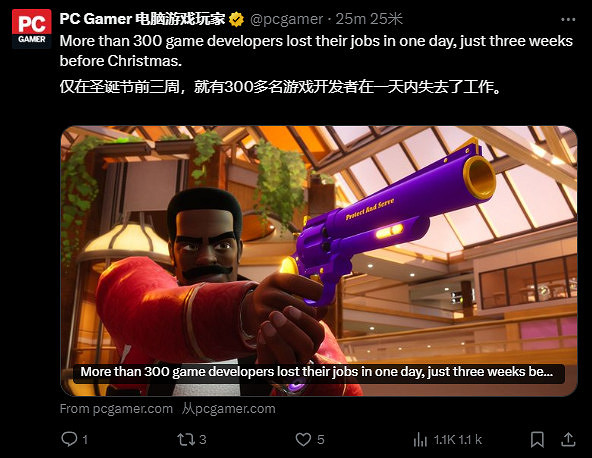592x458 pixels.
Task: Click the English tweet text body
Action: point(316,51)
